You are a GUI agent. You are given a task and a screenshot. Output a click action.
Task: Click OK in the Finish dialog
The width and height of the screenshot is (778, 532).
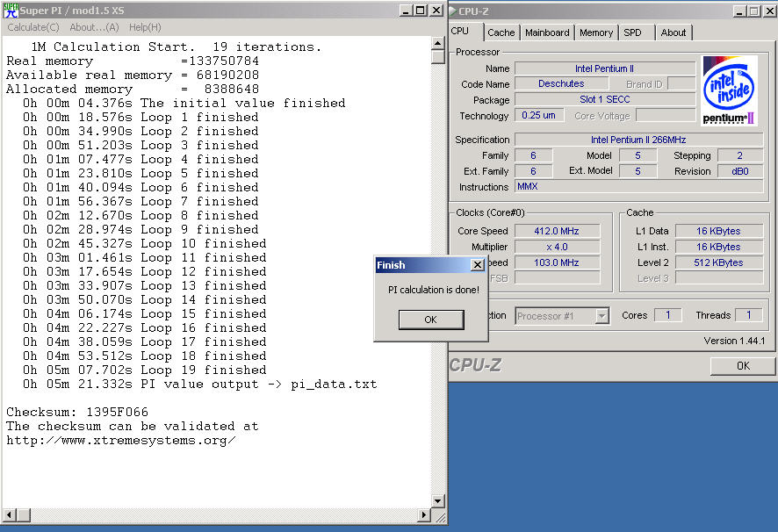tap(430, 320)
